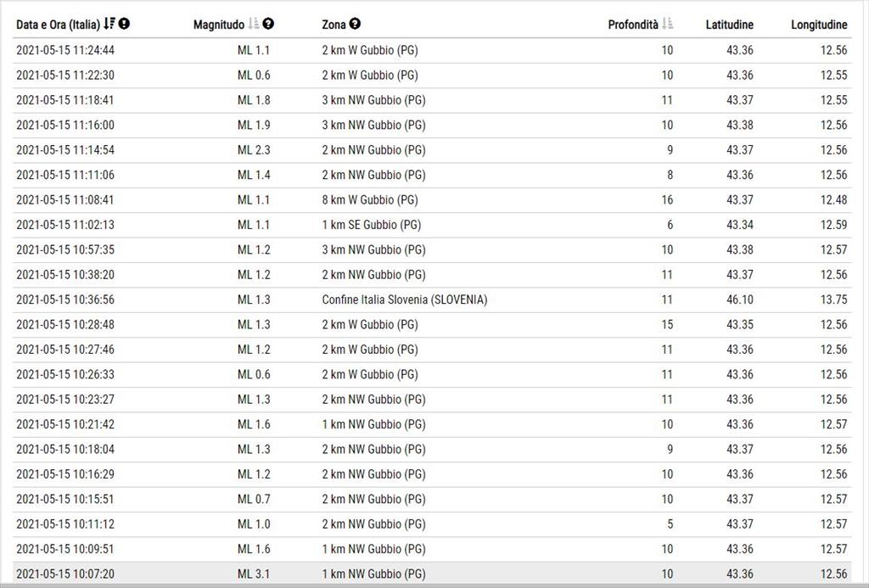
Task: Open the ML 3.1 Gubbio event row
Action: tap(432, 574)
